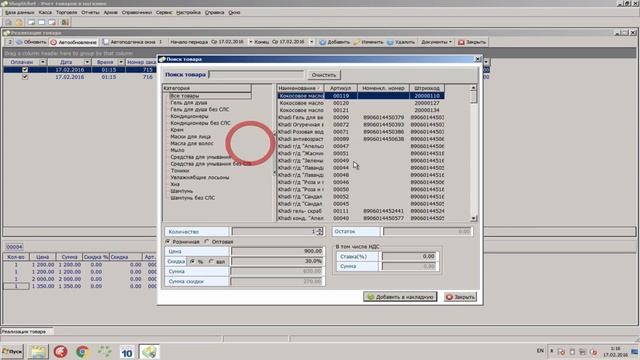Select the Гель для душа category

(x=189, y=103)
